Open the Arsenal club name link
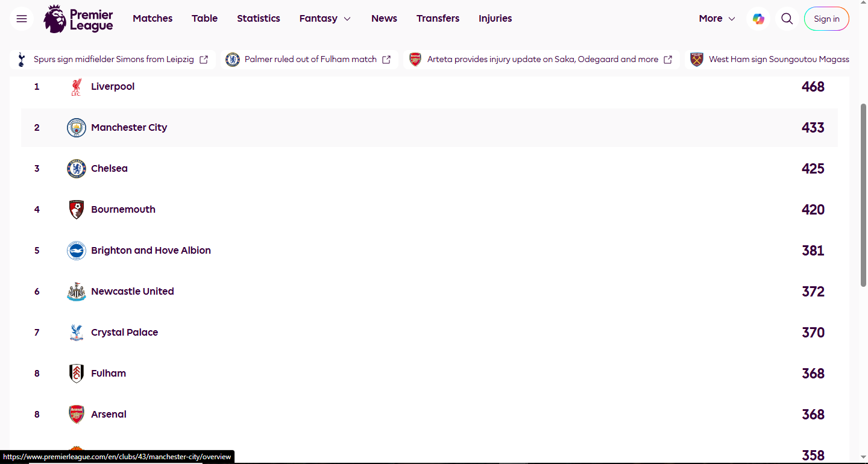This screenshot has height=464, width=868. point(108,415)
